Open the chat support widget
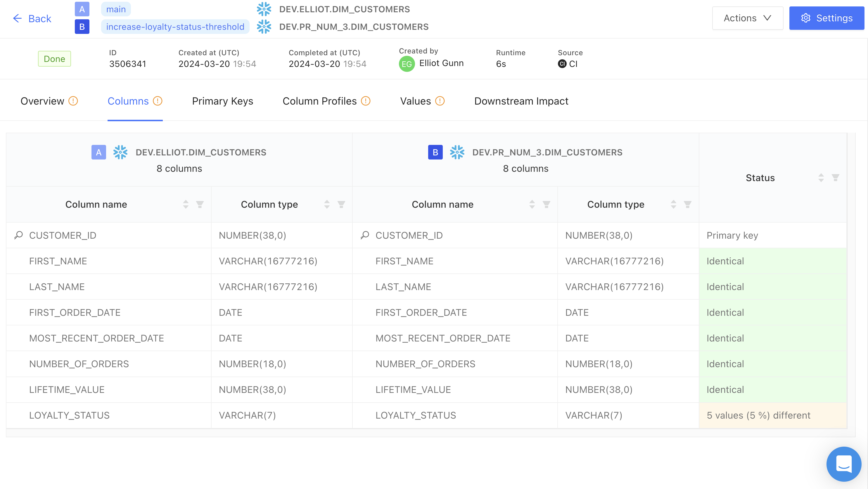The image size is (868, 489). 844,464
